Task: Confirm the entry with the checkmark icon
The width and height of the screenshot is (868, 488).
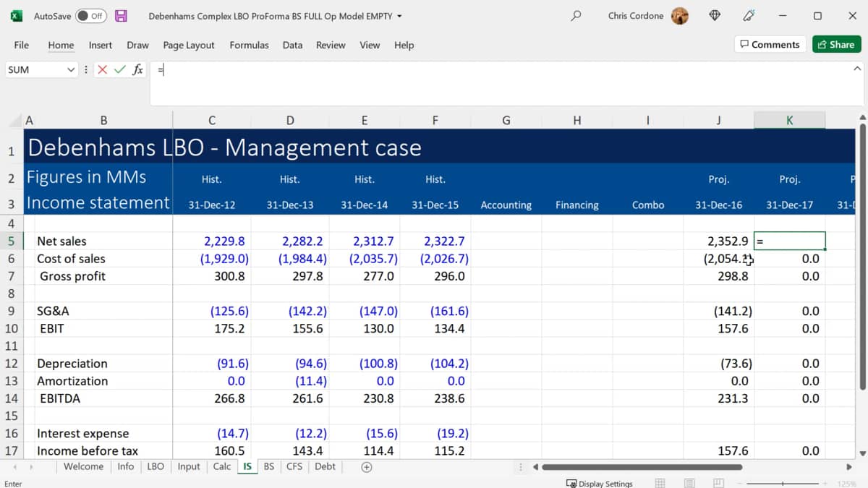Action: (119, 70)
